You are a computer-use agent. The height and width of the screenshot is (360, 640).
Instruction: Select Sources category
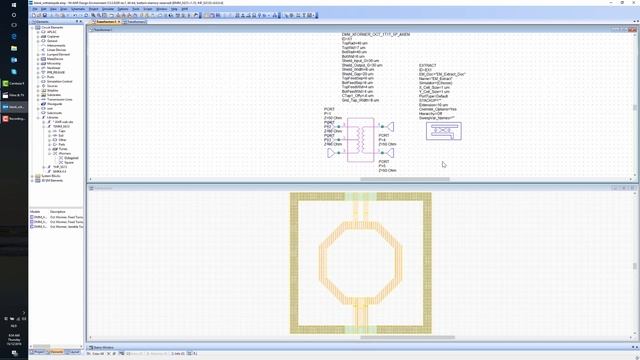pos(52,86)
